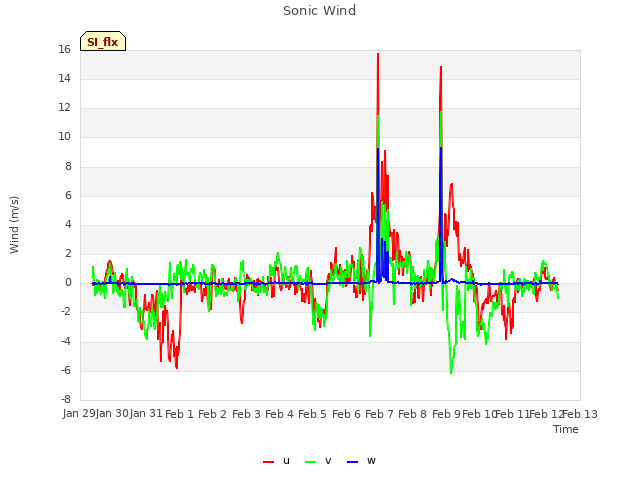The width and height of the screenshot is (640, 480).
Task: Click the -2 y-axis tick label
Action: (x=66, y=312)
